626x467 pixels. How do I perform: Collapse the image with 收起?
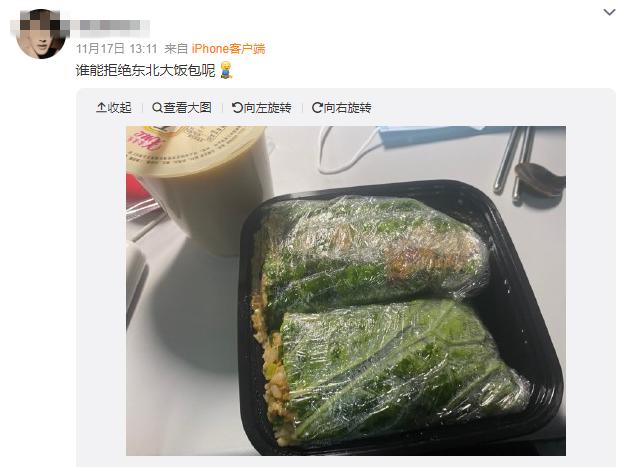(x=114, y=107)
